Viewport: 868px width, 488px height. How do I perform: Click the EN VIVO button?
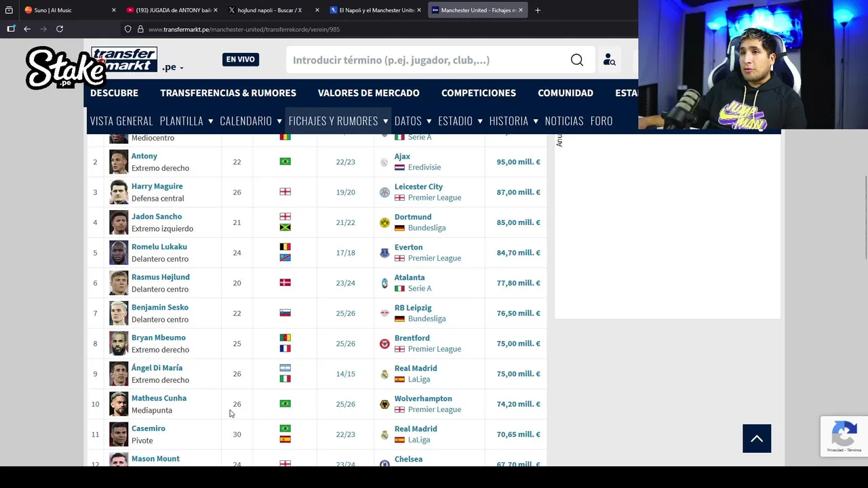click(241, 60)
